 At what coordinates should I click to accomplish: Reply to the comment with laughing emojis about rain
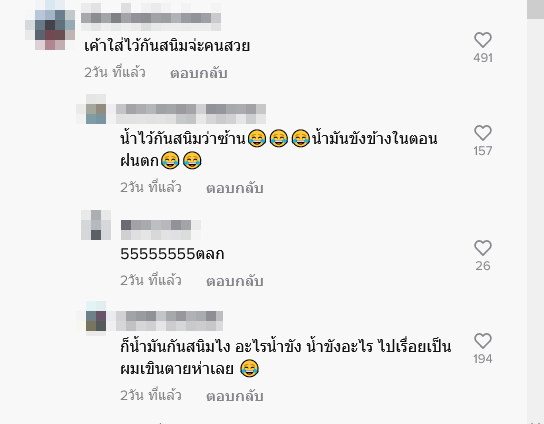click(235, 188)
